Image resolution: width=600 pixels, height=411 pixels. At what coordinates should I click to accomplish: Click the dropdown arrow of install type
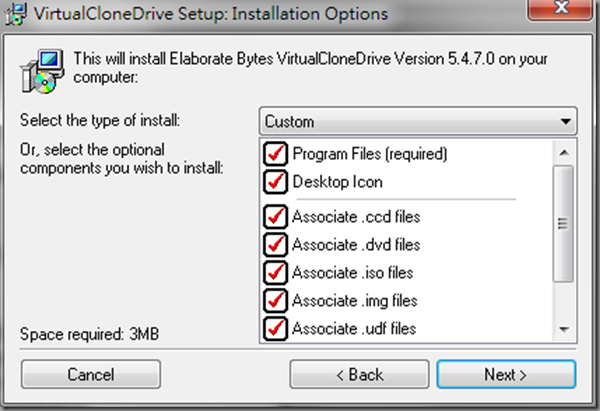click(565, 122)
